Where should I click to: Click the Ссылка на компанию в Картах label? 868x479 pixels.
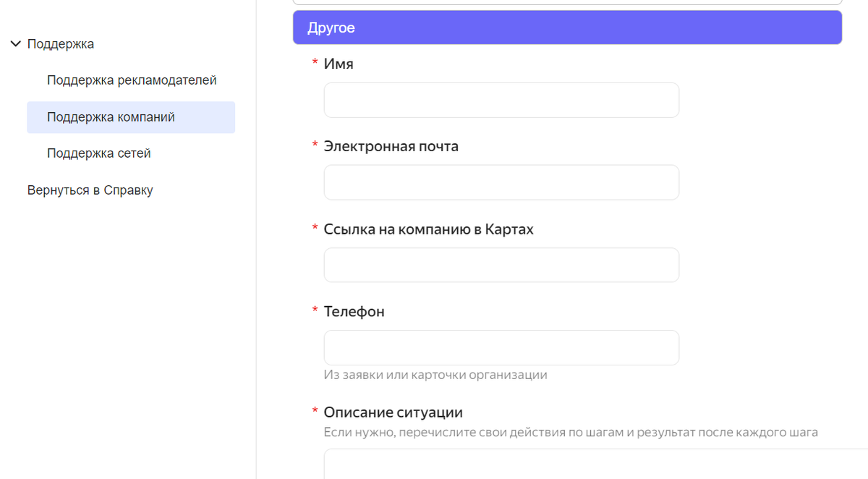pyautogui.click(x=429, y=229)
